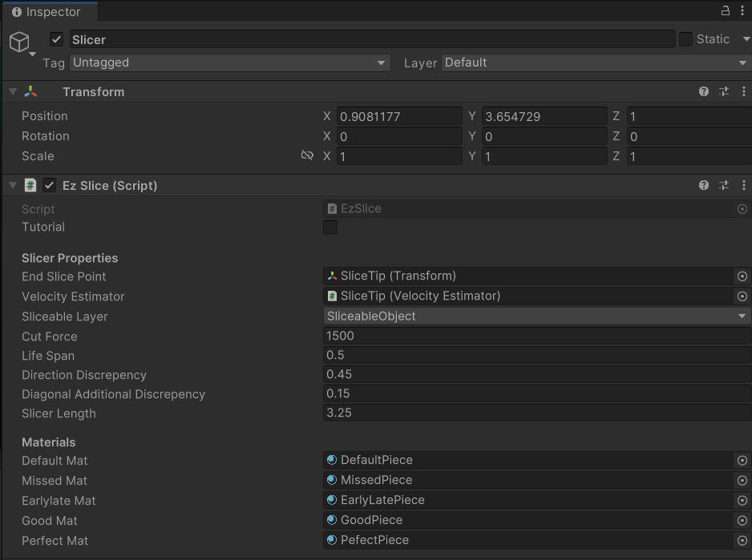Click the Transform component help icon
Image resolution: width=752 pixels, height=560 pixels.
tap(703, 91)
